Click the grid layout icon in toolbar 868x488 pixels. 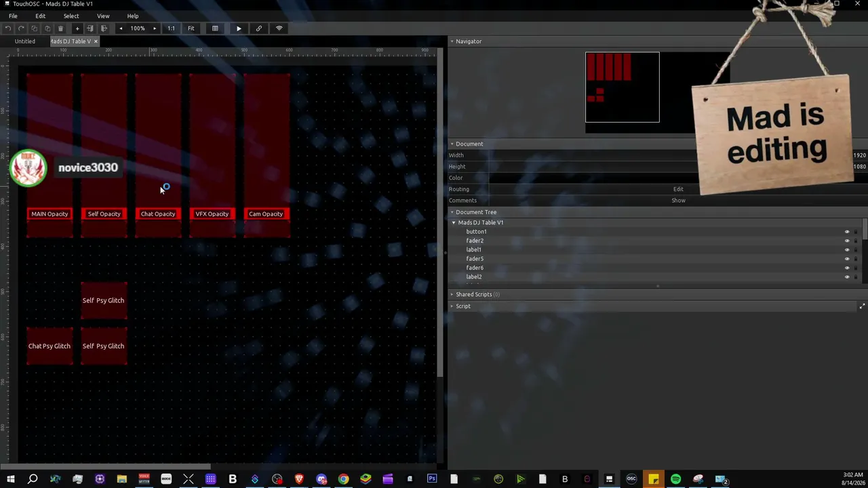click(x=215, y=28)
